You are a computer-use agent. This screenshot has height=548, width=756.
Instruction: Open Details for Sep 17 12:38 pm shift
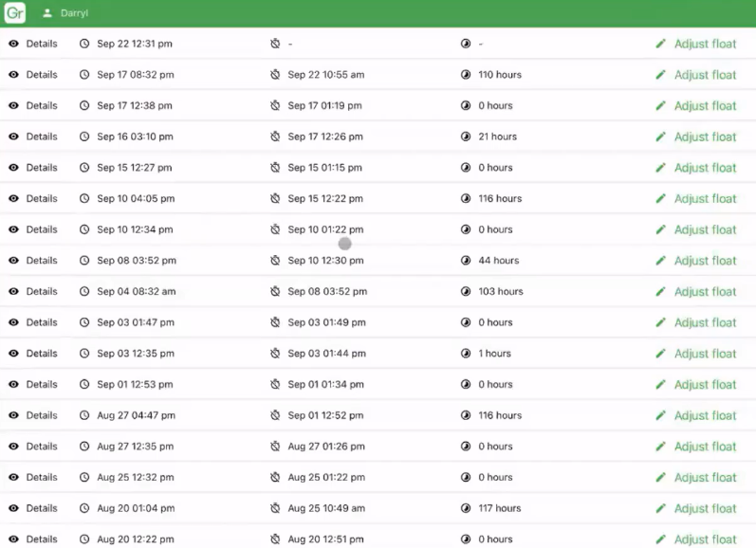(x=41, y=106)
